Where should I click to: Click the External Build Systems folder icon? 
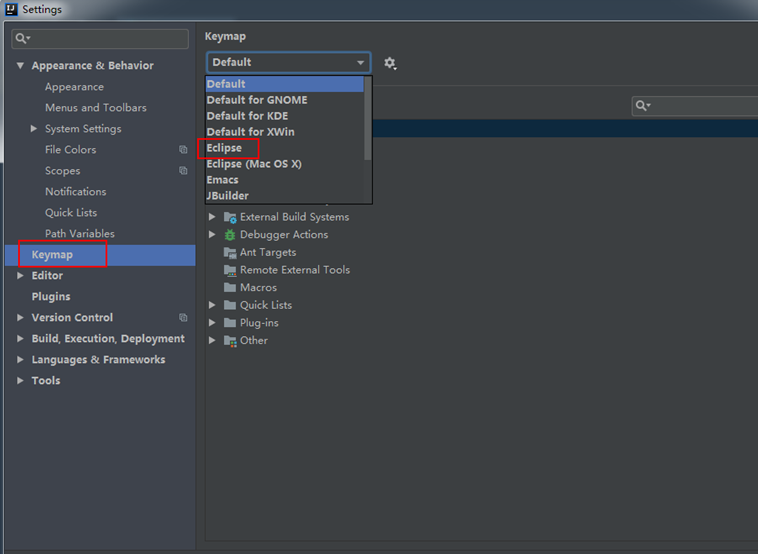click(x=230, y=217)
